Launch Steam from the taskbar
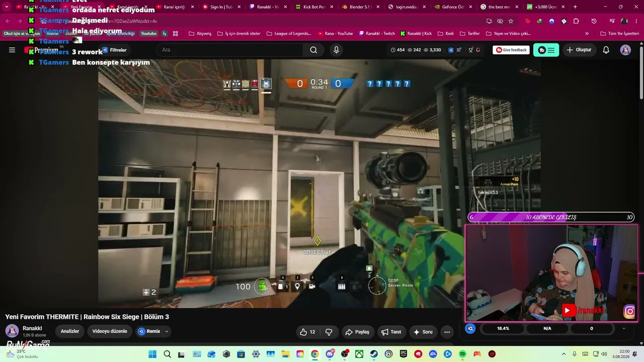 (374, 354)
